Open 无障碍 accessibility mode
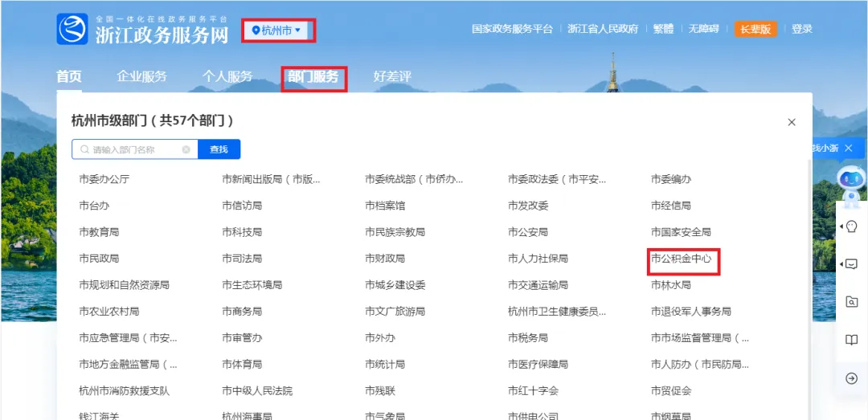The image size is (868, 420). click(703, 30)
